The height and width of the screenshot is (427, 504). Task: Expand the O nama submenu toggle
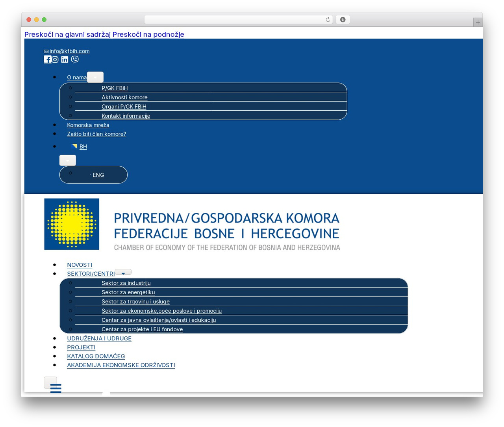pos(95,77)
